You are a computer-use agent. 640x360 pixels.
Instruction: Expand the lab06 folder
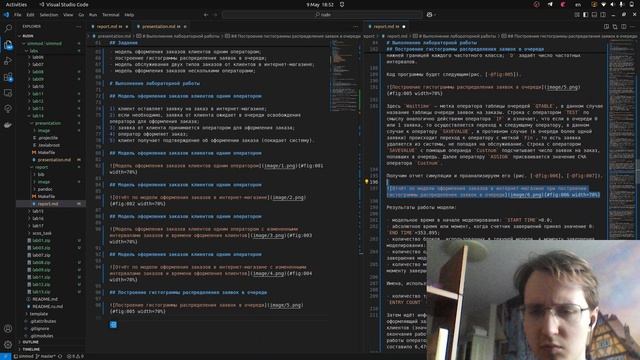tap(38, 58)
